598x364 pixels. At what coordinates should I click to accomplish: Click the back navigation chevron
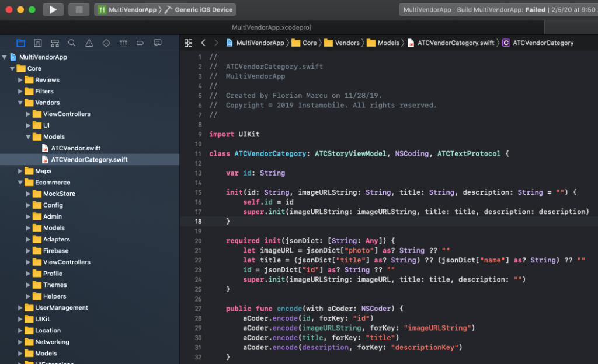(x=202, y=43)
